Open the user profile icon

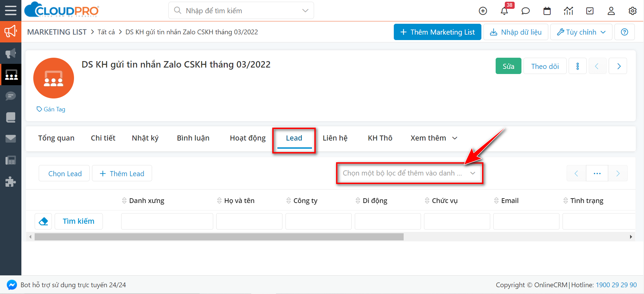611,11
